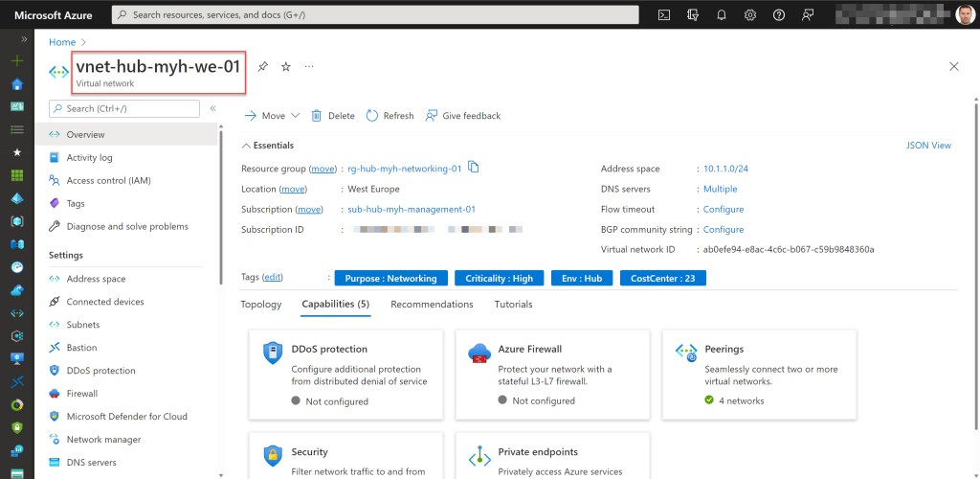The image size is (980, 479).
Task: Collapse the Essentials section
Action: [x=246, y=146]
